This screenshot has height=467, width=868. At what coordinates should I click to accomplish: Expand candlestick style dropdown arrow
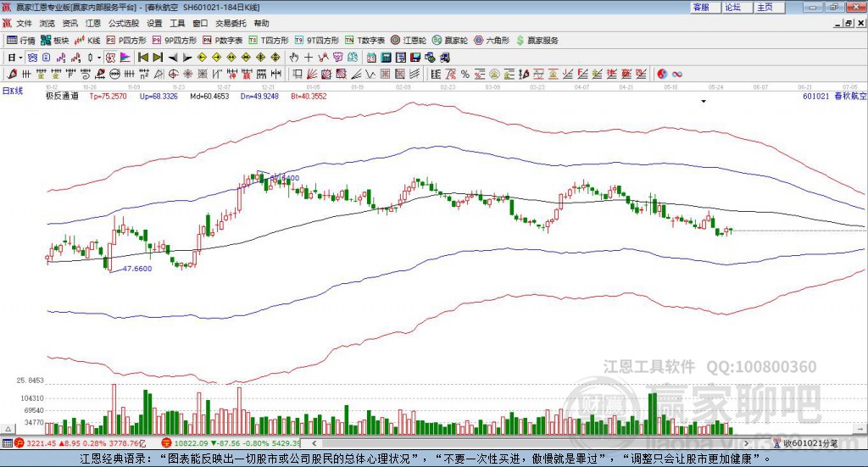99,58
